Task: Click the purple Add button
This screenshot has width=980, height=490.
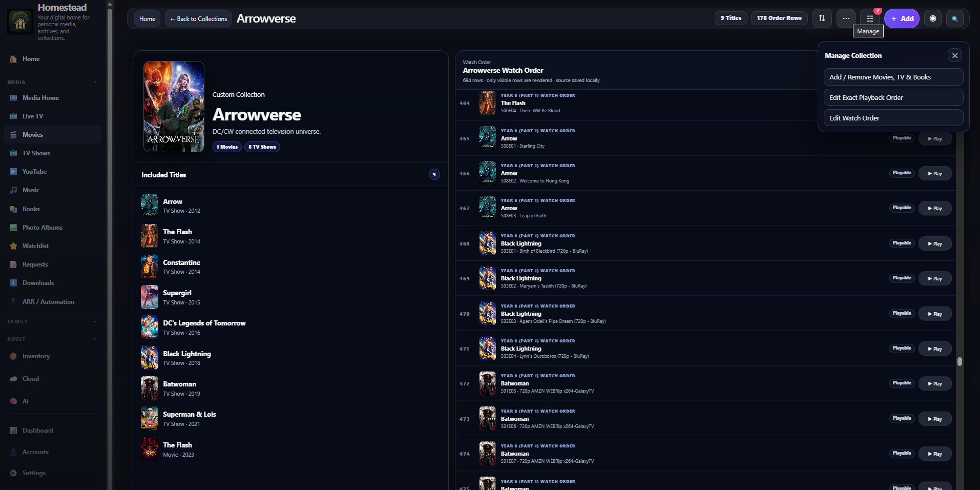Action: pos(902,18)
